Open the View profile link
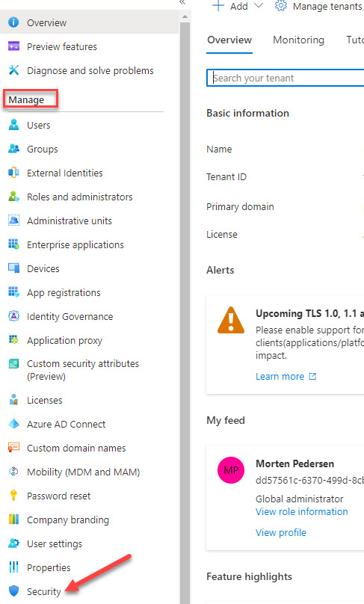This screenshot has height=604, width=364. click(281, 532)
